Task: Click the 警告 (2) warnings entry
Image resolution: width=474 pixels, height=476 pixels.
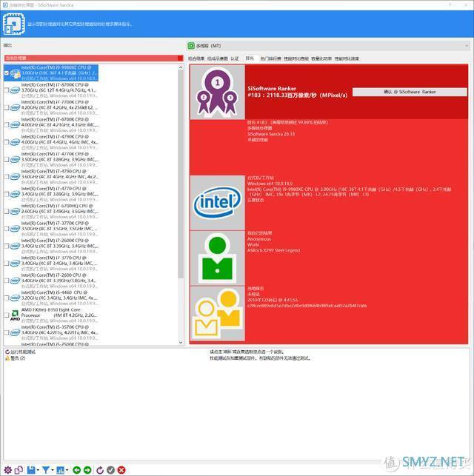Action: [16, 358]
